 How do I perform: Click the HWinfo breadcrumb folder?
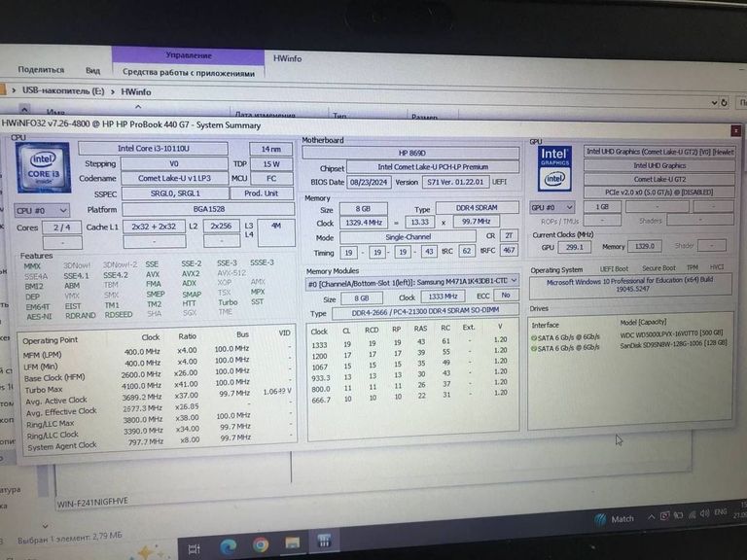[136, 92]
